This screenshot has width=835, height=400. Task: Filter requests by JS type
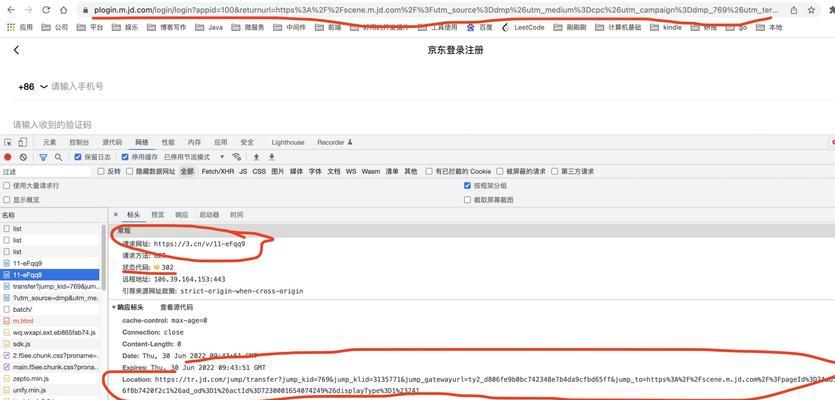(x=243, y=172)
